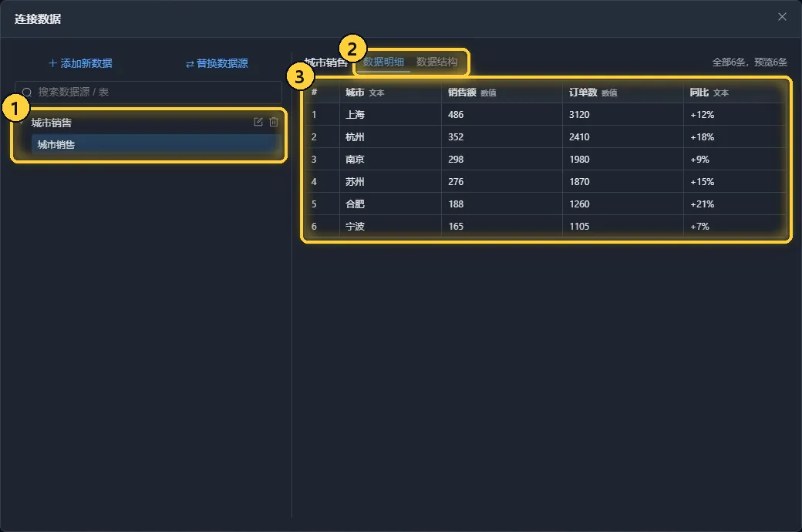Click the 同比 column header
The width and height of the screenshot is (802, 532).
734,93
